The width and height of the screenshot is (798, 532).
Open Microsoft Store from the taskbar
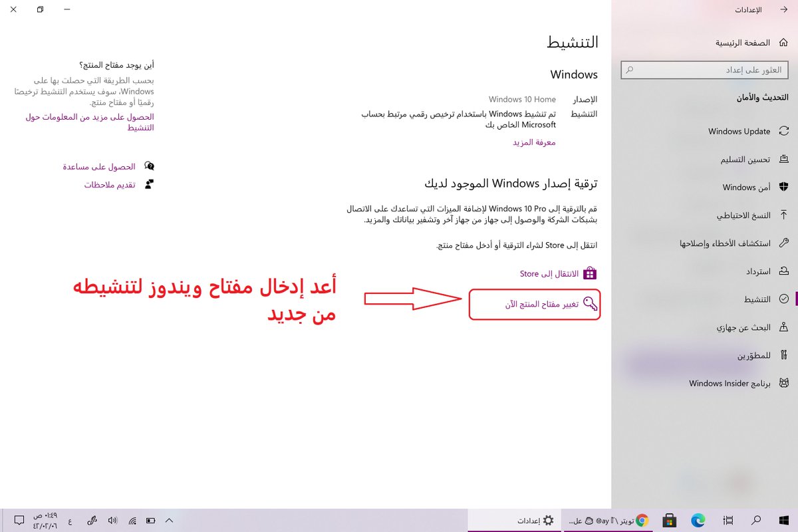pos(669,520)
